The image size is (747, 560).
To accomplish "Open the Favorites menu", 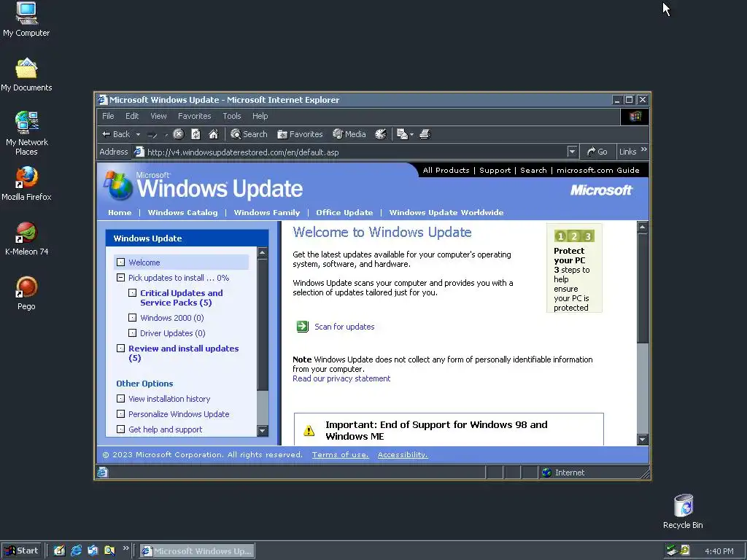I will tap(194, 116).
